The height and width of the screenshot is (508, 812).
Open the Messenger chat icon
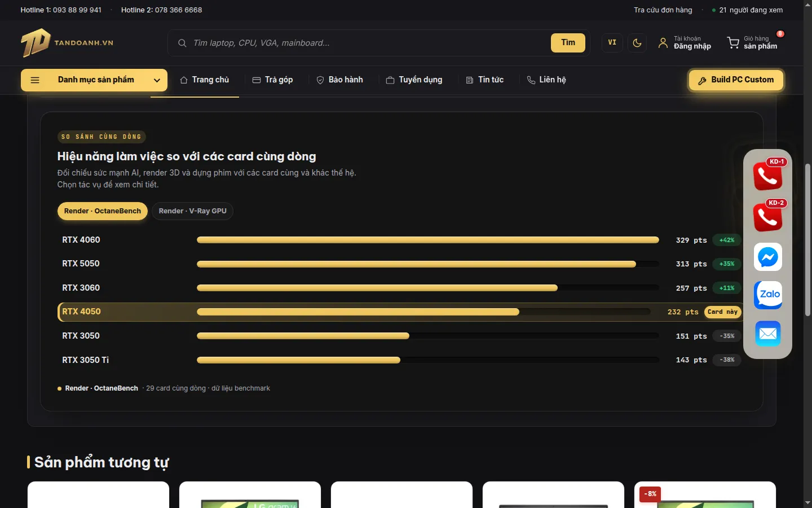(x=767, y=257)
